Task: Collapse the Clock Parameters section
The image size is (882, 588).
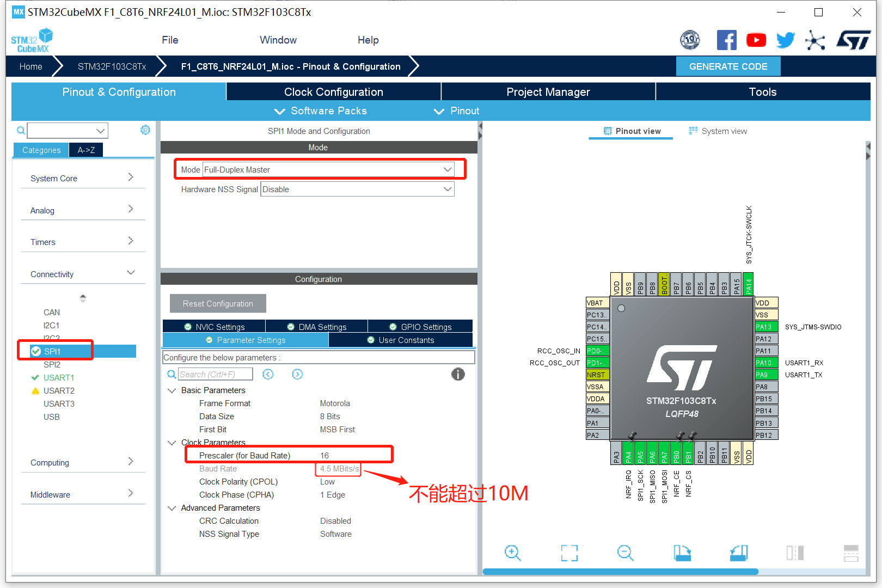Action: click(171, 442)
